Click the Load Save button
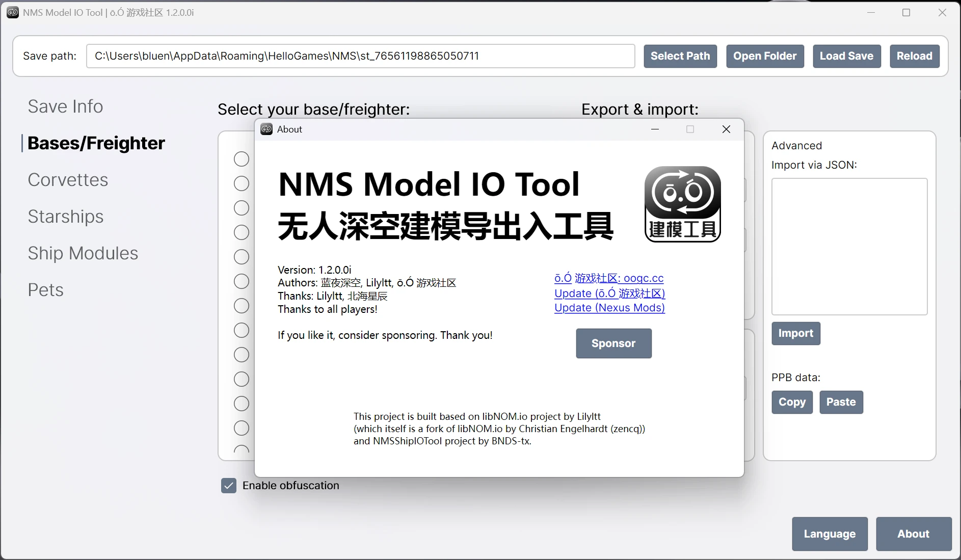This screenshot has width=961, height=560. coord(846,56)
